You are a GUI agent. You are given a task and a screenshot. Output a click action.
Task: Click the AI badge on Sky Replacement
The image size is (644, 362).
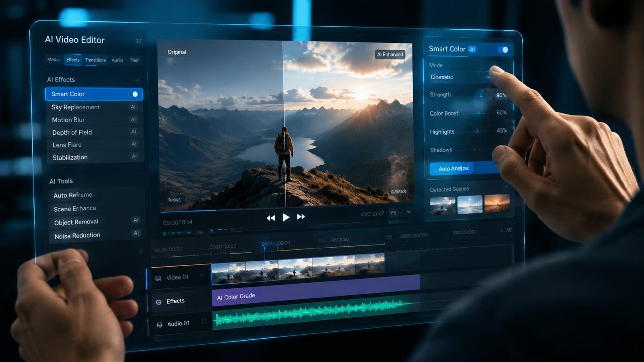pos(133,107)
